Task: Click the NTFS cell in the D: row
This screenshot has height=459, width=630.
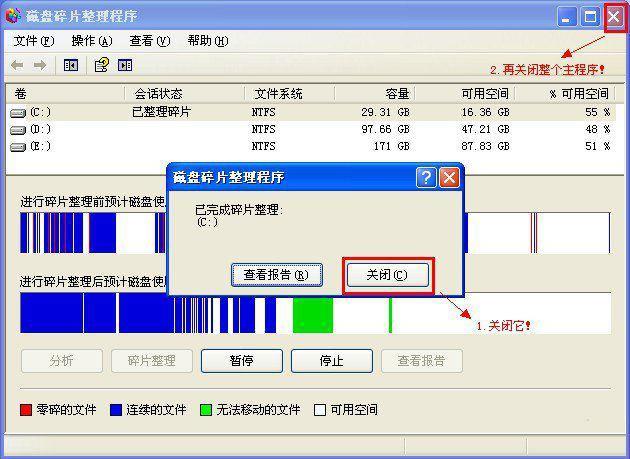Action: pyautogui.click(x=264, y=129)
